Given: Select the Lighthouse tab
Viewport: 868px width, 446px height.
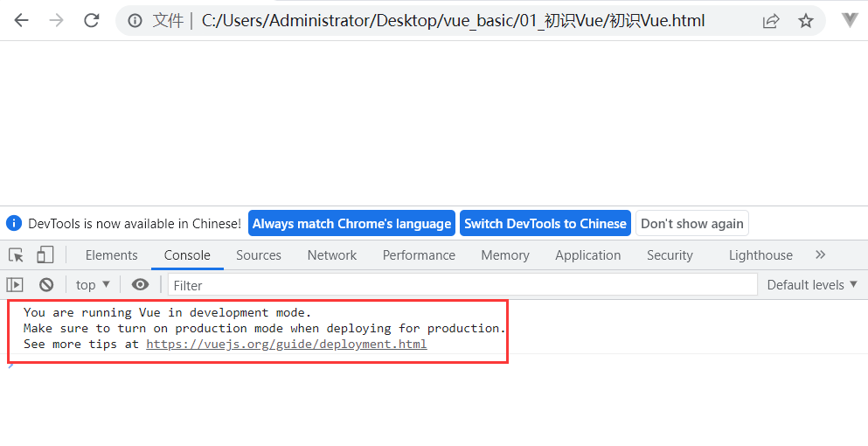Looking at the screenshot, I should click(760, 254).
